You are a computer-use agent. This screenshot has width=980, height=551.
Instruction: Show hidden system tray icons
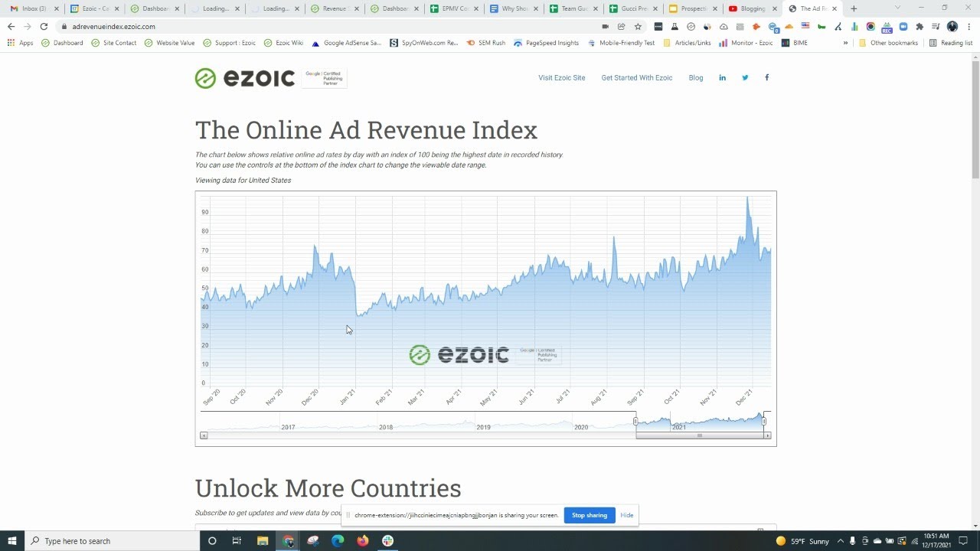click(x=840, y=540)
